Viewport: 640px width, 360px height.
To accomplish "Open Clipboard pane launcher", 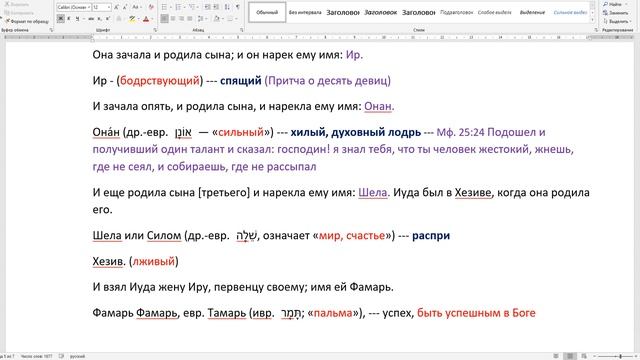I will (51, 30).
